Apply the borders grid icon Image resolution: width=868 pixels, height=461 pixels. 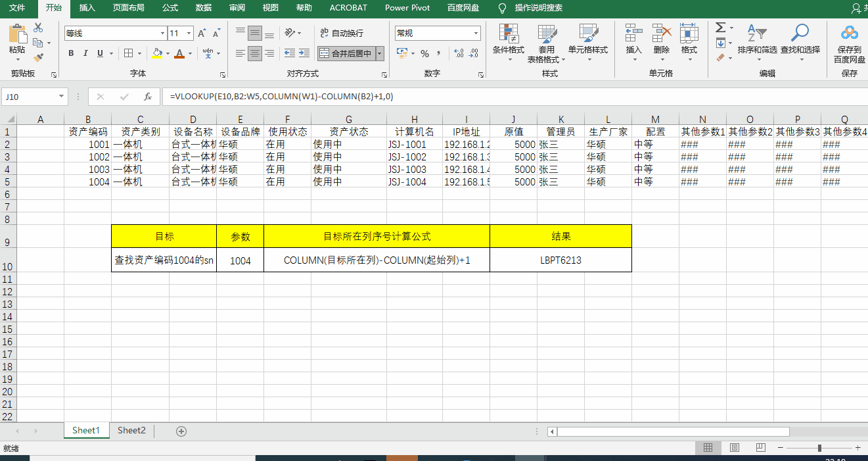pos(128,53)
